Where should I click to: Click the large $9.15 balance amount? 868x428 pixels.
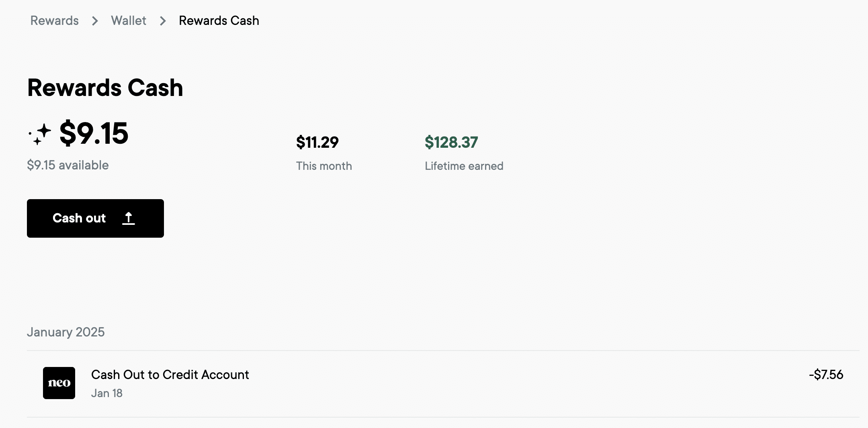(x=94, y=133)
